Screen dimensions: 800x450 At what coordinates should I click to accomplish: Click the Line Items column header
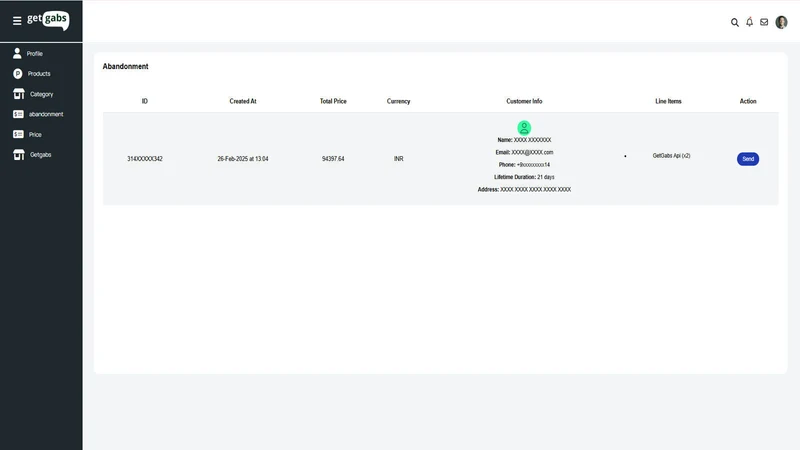(x=668, y=101)
